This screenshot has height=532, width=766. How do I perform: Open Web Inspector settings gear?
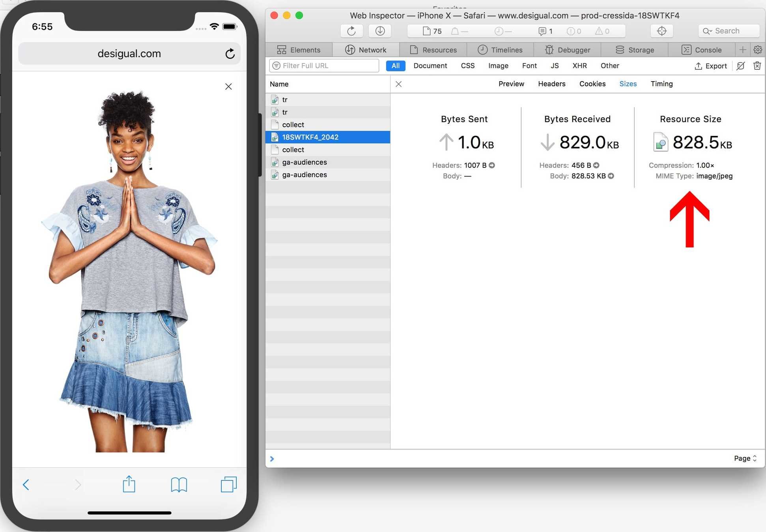point(758,50)
